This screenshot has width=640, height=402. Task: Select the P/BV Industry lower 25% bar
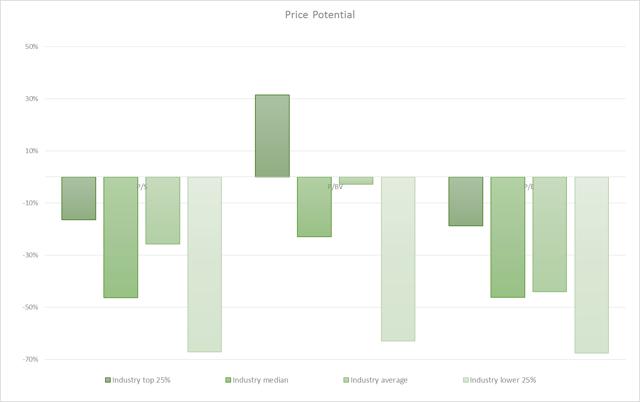[x=398, y=259]
